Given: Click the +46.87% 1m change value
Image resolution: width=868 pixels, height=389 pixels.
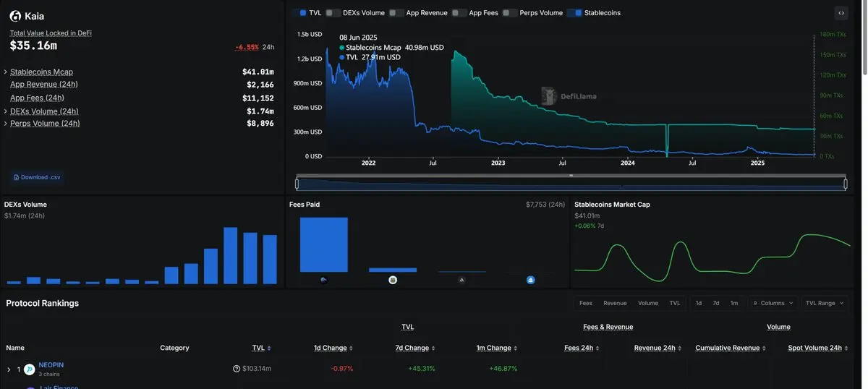Looking at the screenshot, I should tap(503, 369).
